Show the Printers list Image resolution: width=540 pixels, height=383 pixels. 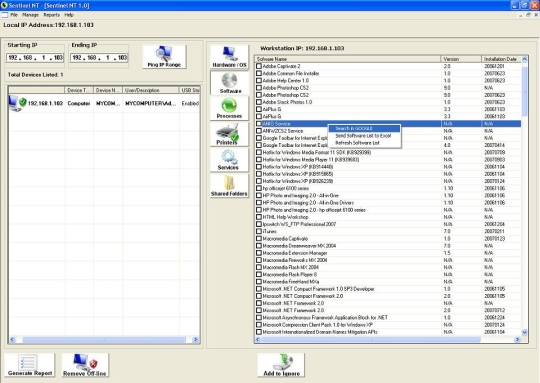[x=229, y=134]
